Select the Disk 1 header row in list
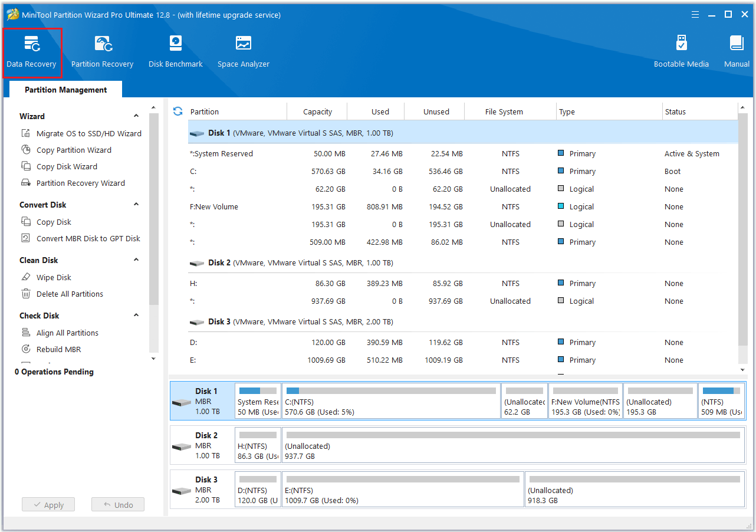The height and width of the screenshot is (532, 756). (x=463, y=133)
